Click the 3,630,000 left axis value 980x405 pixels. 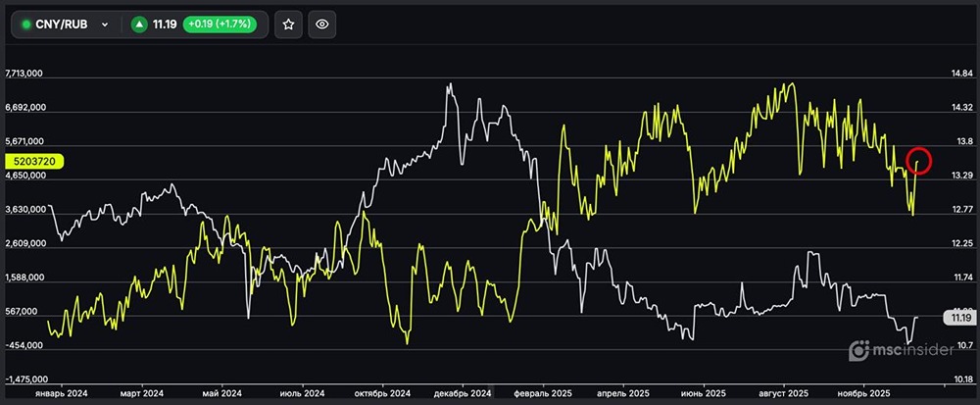[x=25, y=210]
